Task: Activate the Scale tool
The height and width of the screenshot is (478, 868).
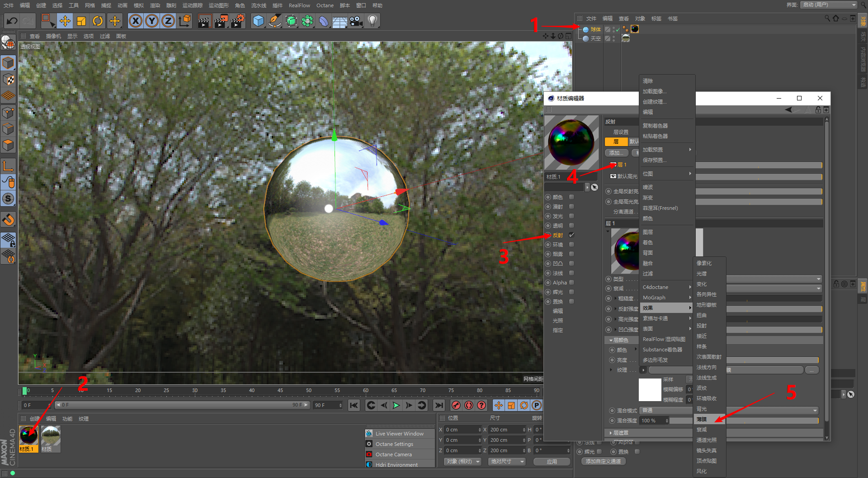Action: [x=81, y=21]
